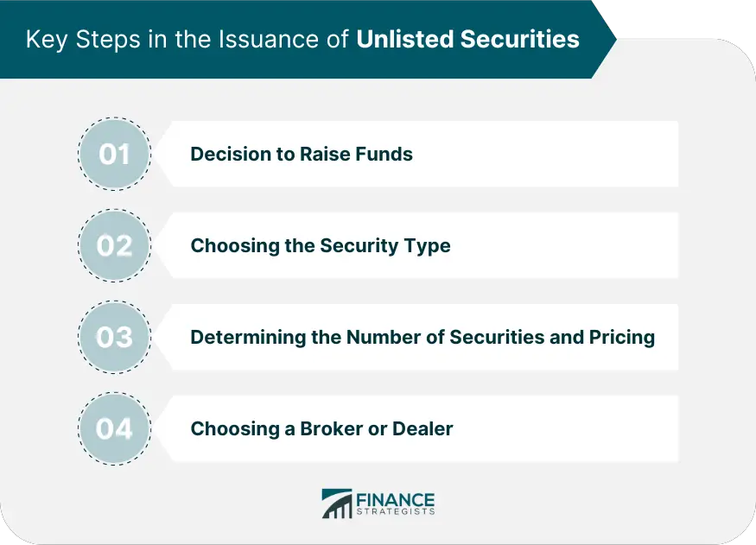Select the 02 step number circle

tap(114, 246)
